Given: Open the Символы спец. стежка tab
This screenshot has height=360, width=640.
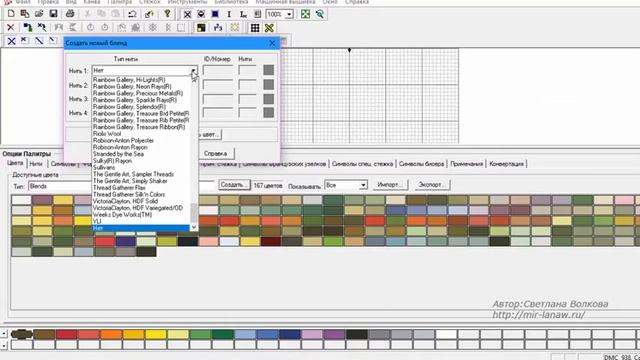Looking at the screenshot, I should pyautogui.click(x=362, y=164).
